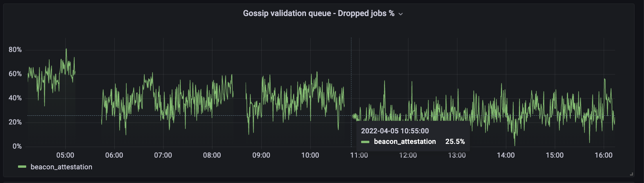
Task: Click the 25.5% value in tooltip
Action: coord(455,142)
